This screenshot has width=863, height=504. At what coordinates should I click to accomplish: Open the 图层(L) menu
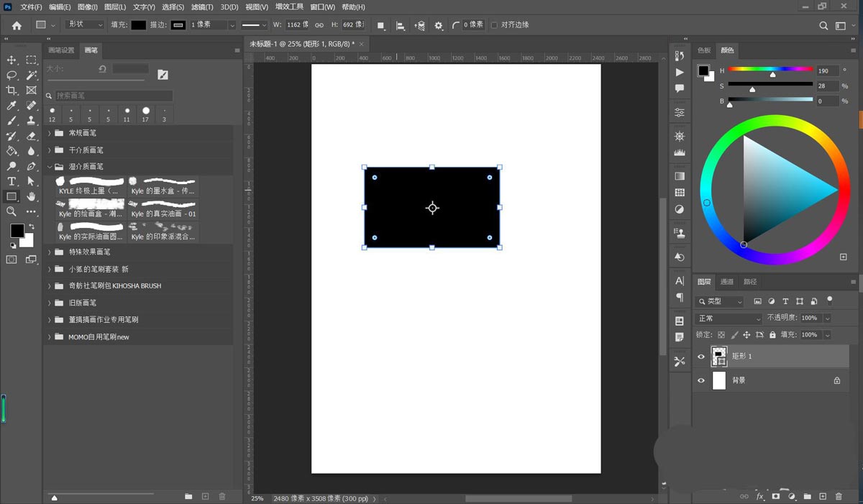pyautogui.click(x=115, y=7)
